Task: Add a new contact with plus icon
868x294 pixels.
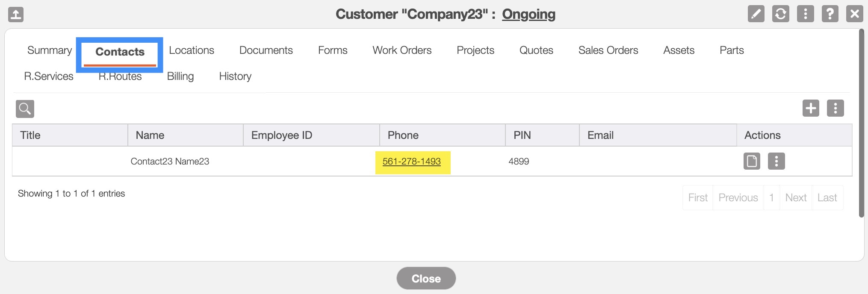Action: (811, 108)
